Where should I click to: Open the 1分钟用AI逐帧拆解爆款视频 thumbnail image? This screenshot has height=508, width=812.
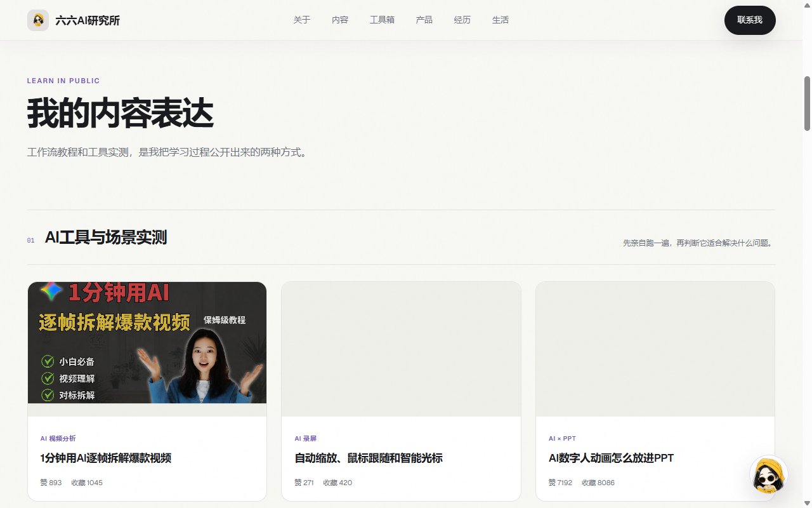point(147,349)
